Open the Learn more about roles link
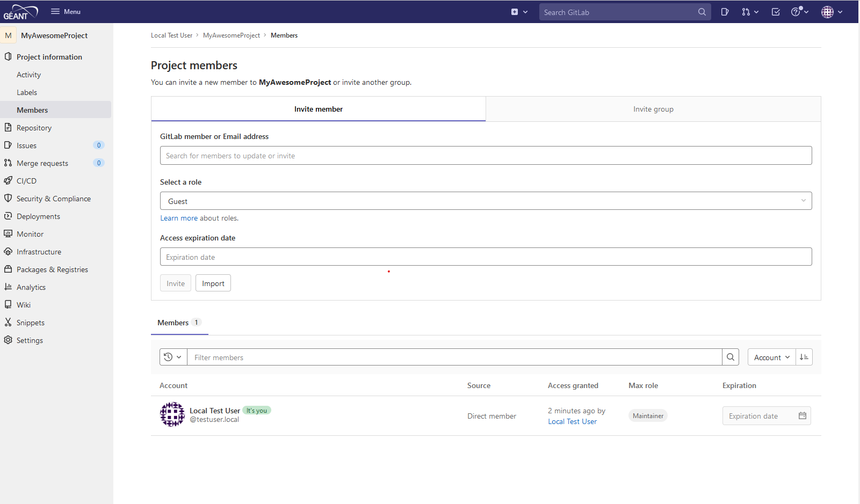860x504 pixels. [x=179, y=218]
